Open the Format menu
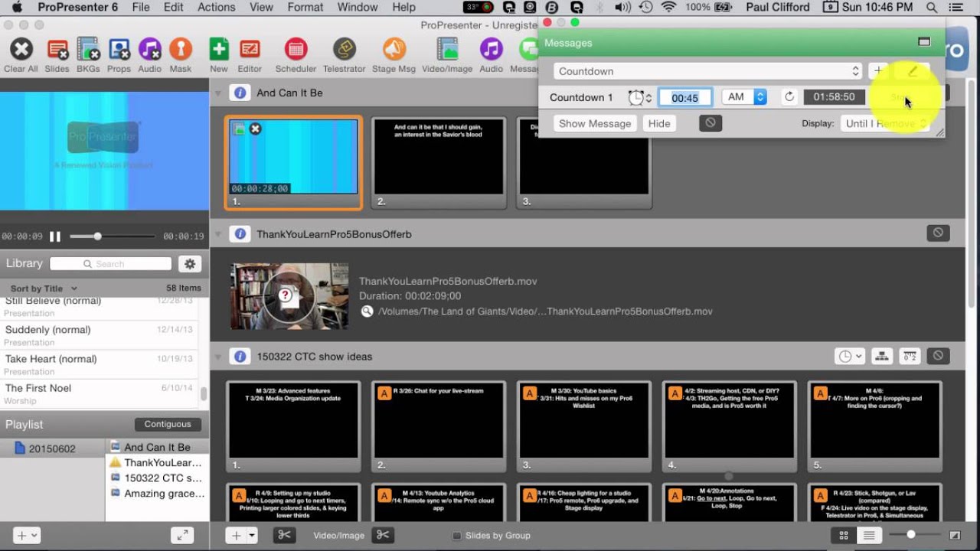This screenshot has height=551, width=980. tap(305, 8)
